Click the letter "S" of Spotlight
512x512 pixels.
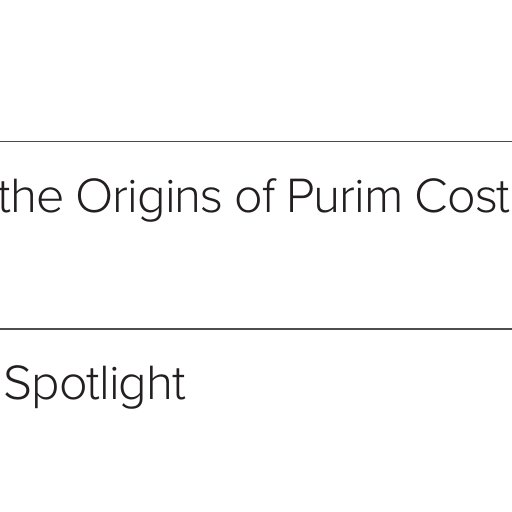pyautogui.click(x=17, y=382)
